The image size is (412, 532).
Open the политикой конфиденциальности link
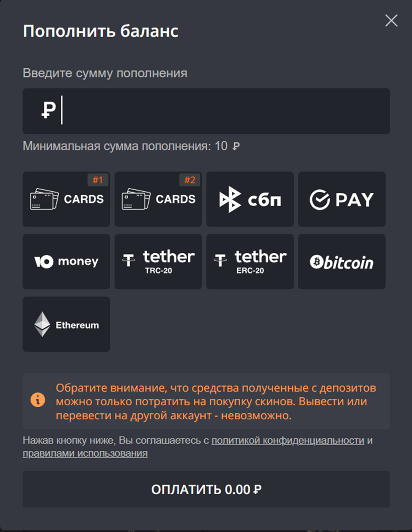[288, 441]
